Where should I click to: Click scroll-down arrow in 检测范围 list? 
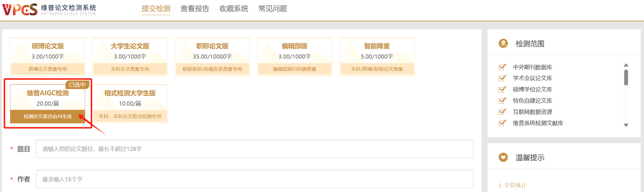coord(626,125)
